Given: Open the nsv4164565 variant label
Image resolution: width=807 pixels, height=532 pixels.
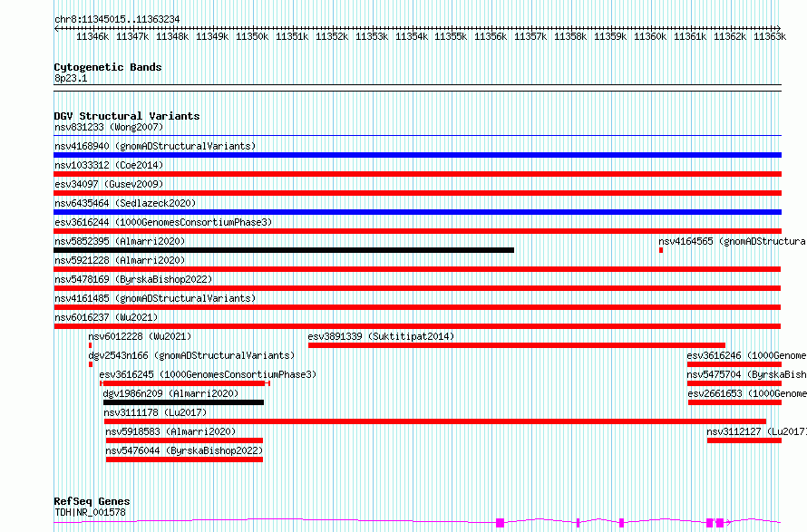Looking at the screenshot, I should (733, 241).
